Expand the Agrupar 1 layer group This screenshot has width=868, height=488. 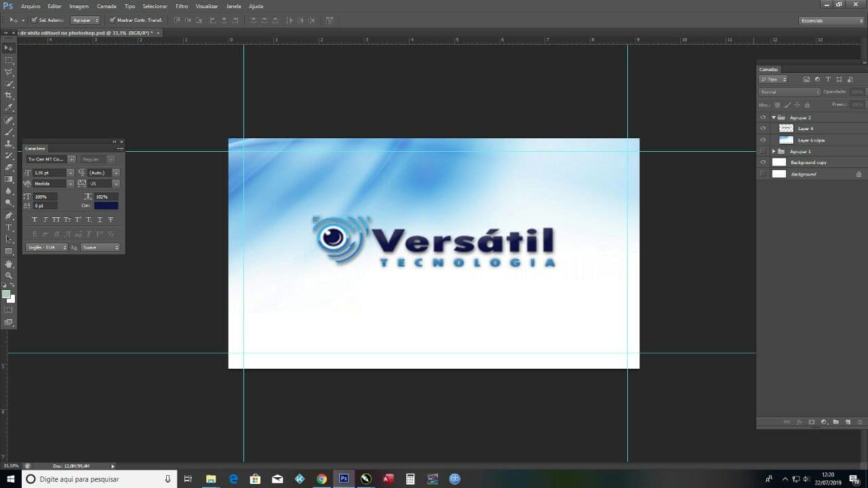tap(773, 151)
